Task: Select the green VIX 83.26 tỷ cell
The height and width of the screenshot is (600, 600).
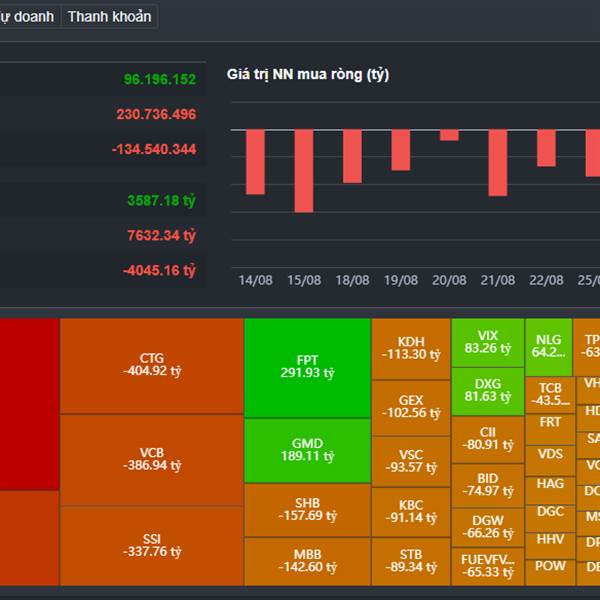Action: [x=488, y=343]
